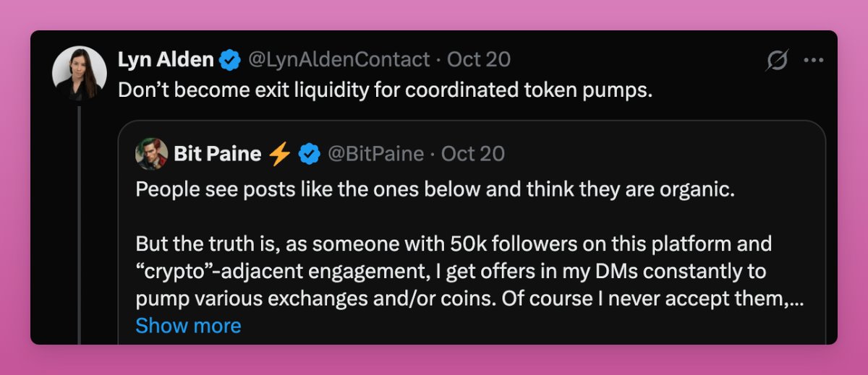Click Bit Paine's blue verified checkmark
The height and width of the screenshot is (375, 868).
[x=310, y=153]
